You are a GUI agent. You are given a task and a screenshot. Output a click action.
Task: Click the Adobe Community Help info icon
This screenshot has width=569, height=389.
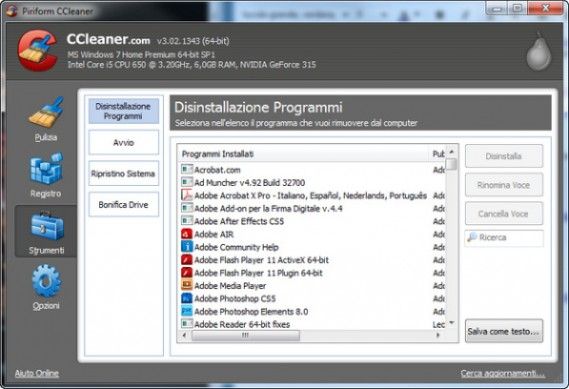187,247
